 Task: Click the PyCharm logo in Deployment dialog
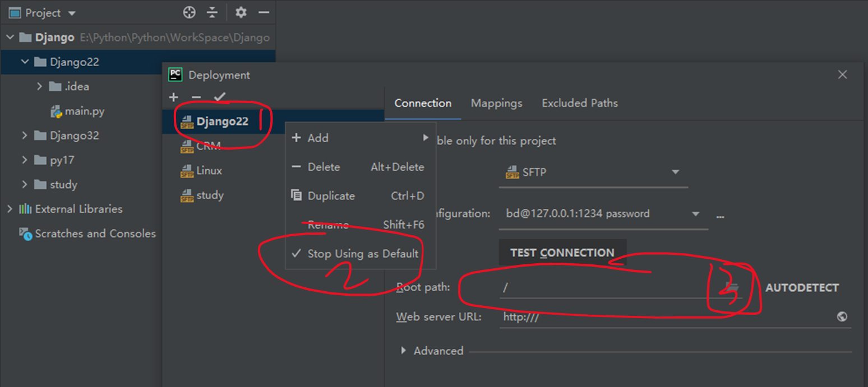tap(176, 74)
